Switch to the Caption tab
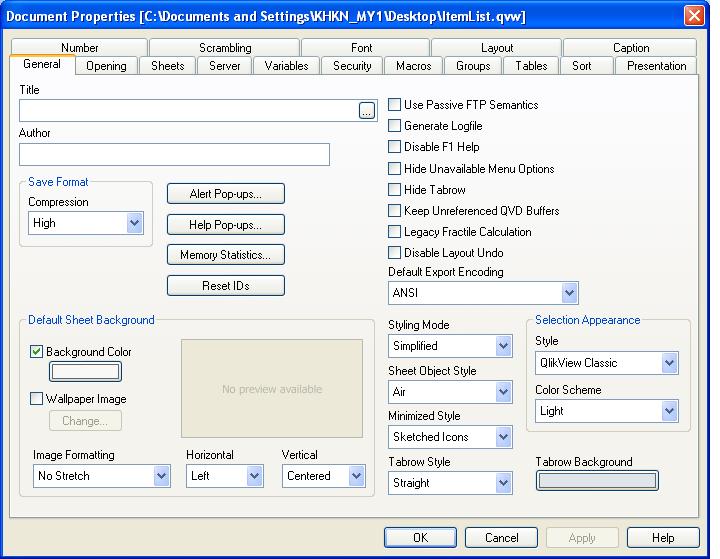 (631, 47)
